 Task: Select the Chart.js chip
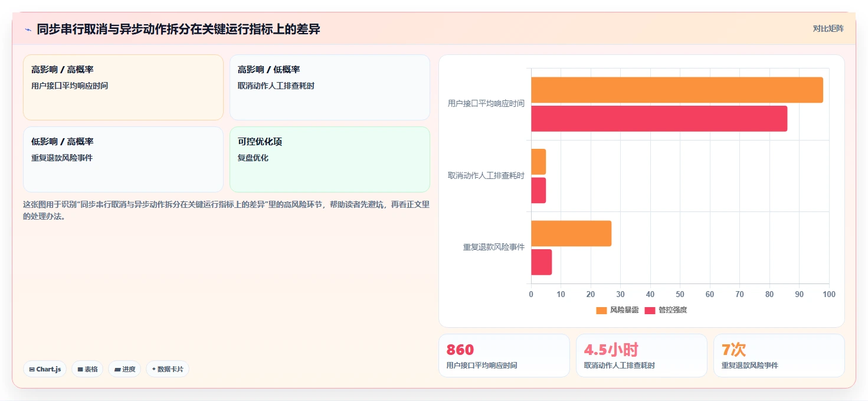point(45,369)
